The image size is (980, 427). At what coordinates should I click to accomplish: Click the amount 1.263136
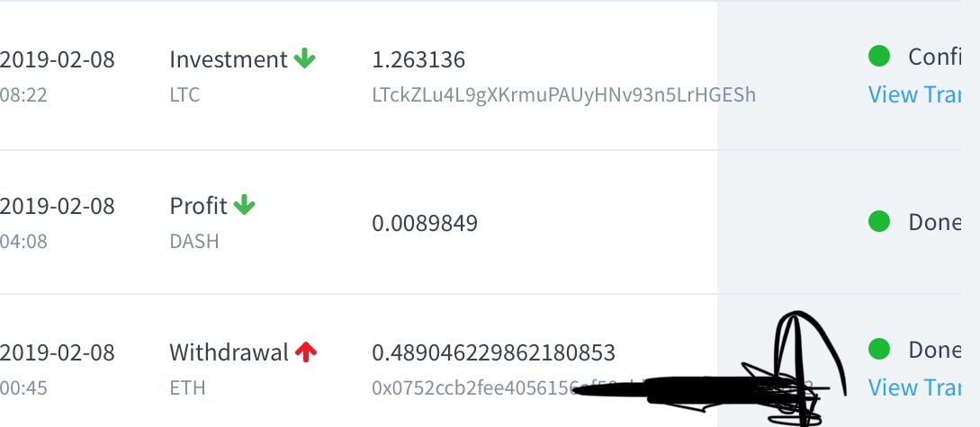418,60
